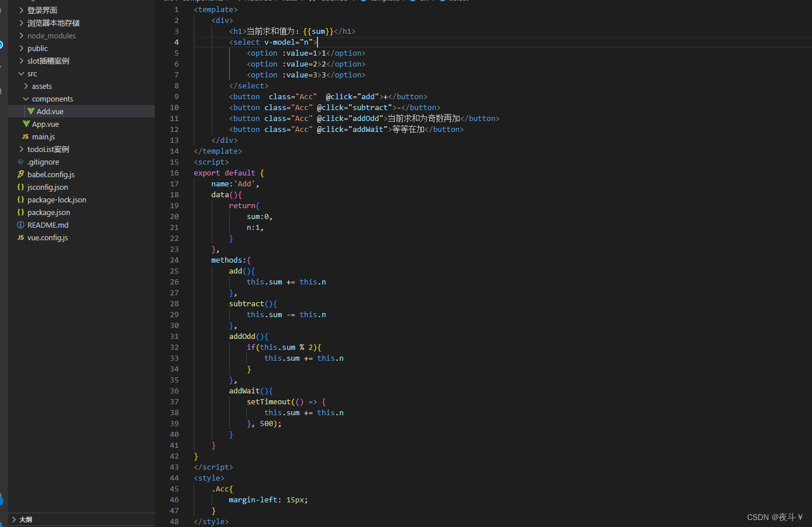The height and width of the screenshot is (527, 812).
Task: Click the methods:{ declaration
Action: tap(231, 260)
